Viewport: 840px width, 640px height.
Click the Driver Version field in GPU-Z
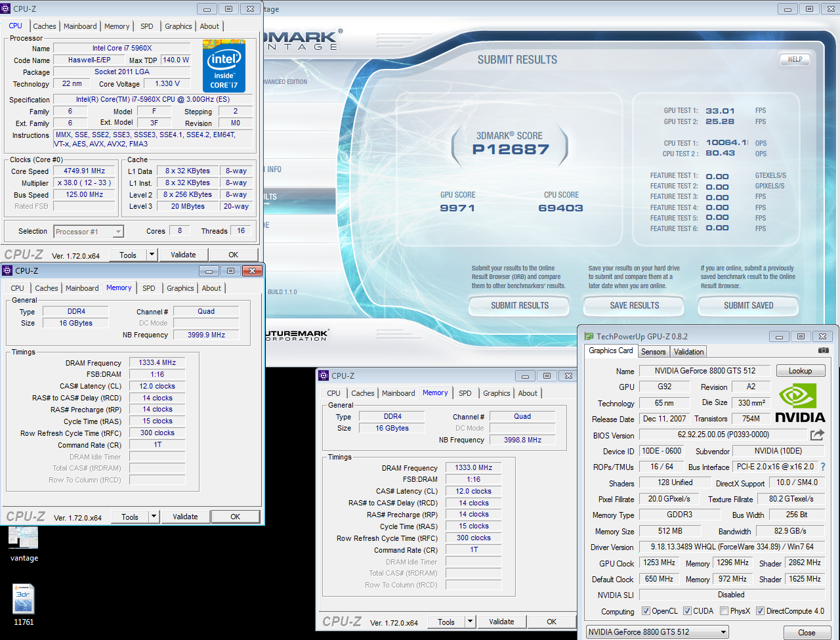[x=732, y=547]
